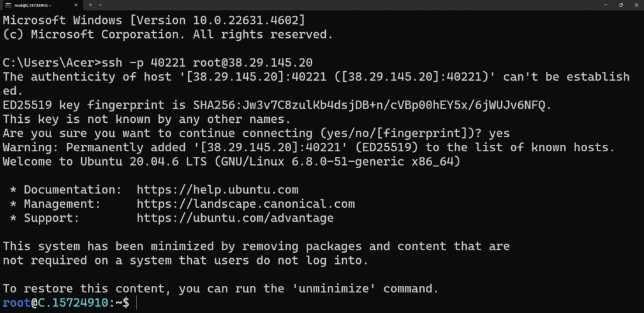
Task: Open the ubuntu.com/advantage support link
Action: [235, 219]
